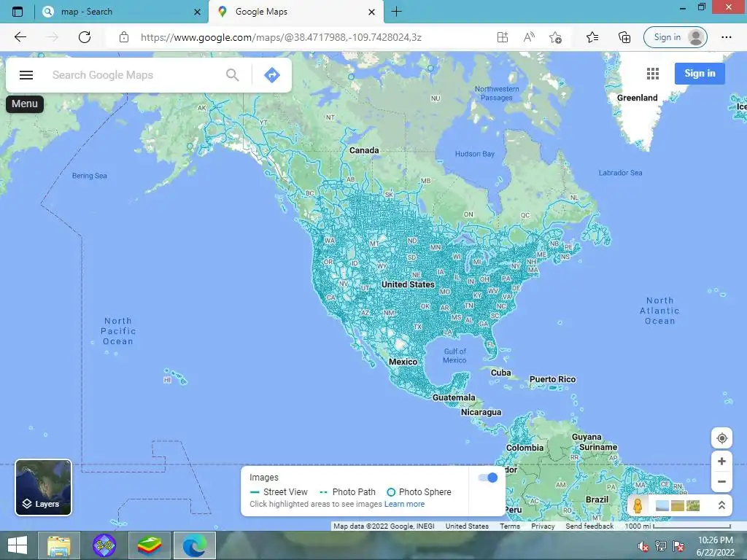Click the Nicaragua map label
Screen dimensions: 747x560
click(481, 413)
